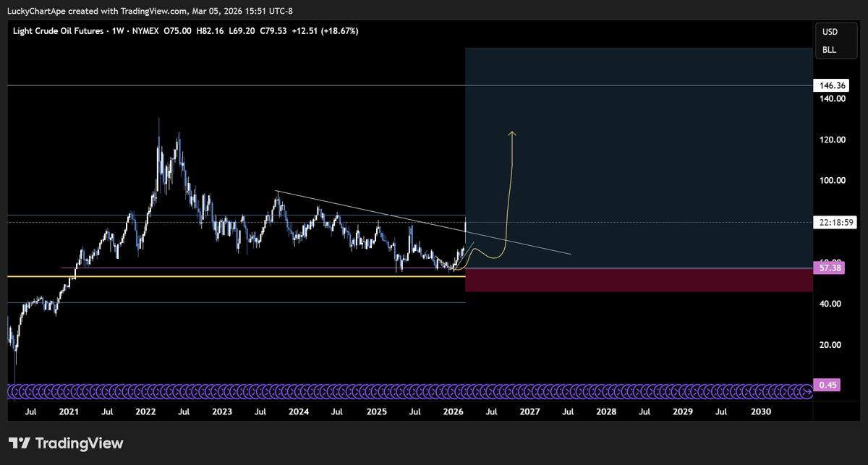Click the 0.45 indicator value badge
The image size is (868, 465).
(x=826, y=385)
